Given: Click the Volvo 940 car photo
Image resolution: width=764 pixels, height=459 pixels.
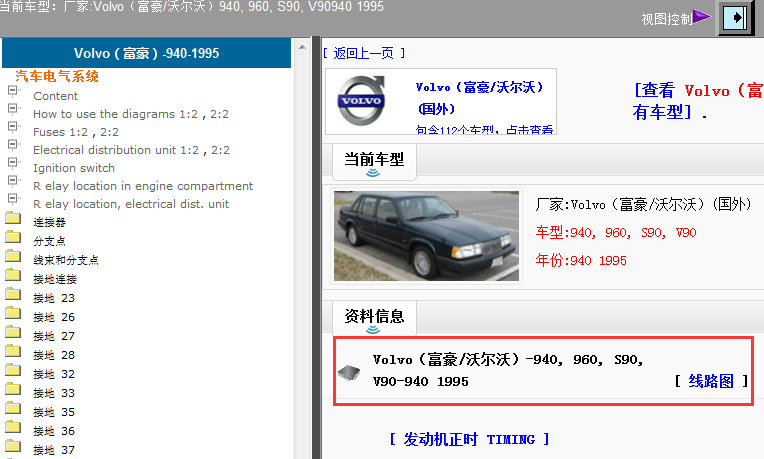Looking at the screenshot, I should click(426, 236).
